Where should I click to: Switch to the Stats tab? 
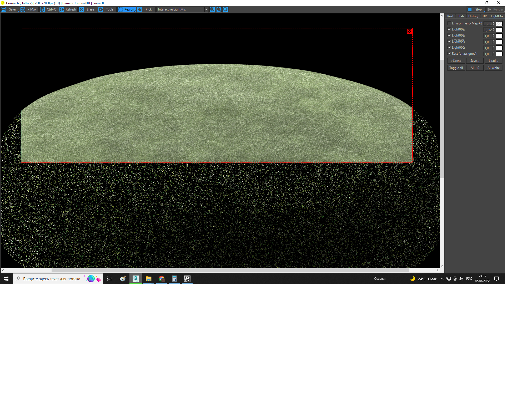[x=461, y=16]
